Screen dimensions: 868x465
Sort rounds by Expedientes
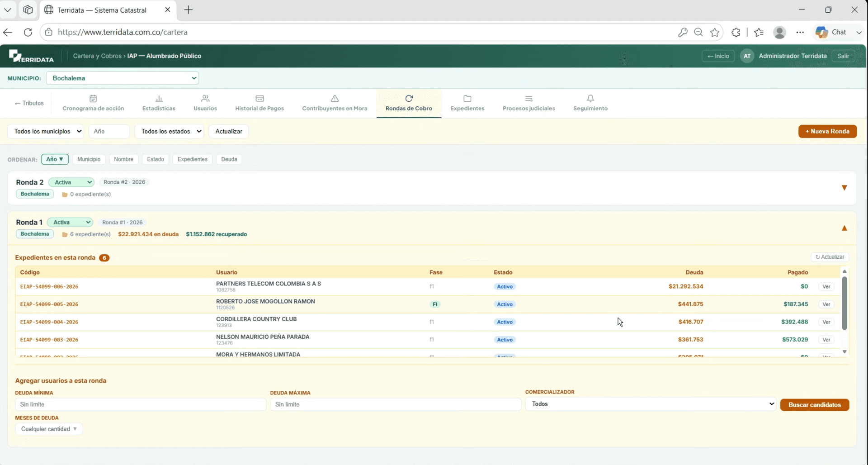point(193,159)
